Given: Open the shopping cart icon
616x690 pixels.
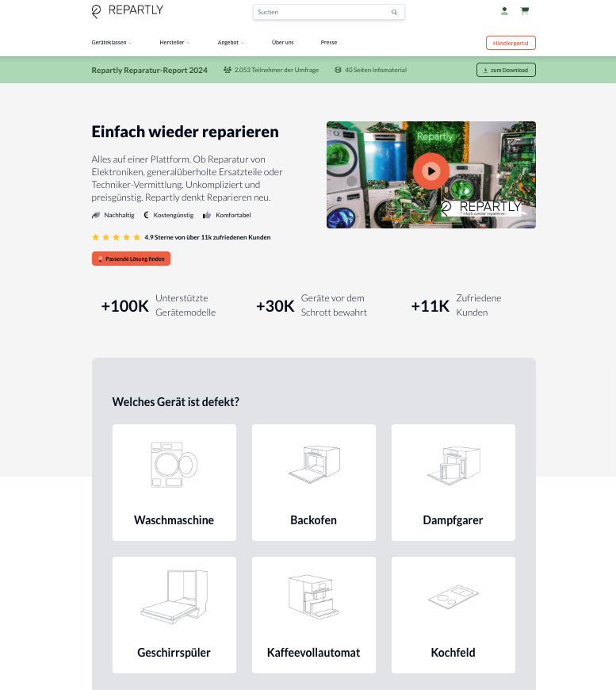Looking at the screenshot, I should coord(525,11).
